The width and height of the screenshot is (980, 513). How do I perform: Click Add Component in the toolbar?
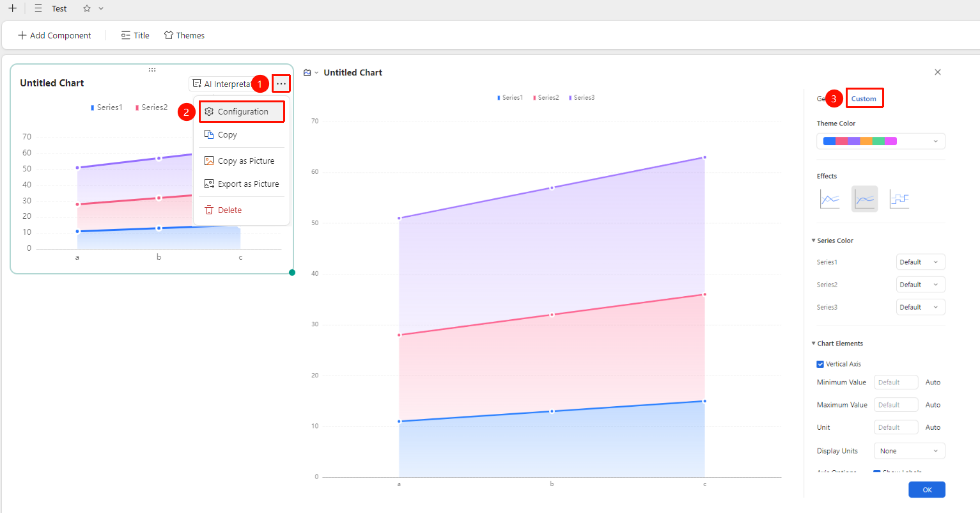click(x=54, y=35)
